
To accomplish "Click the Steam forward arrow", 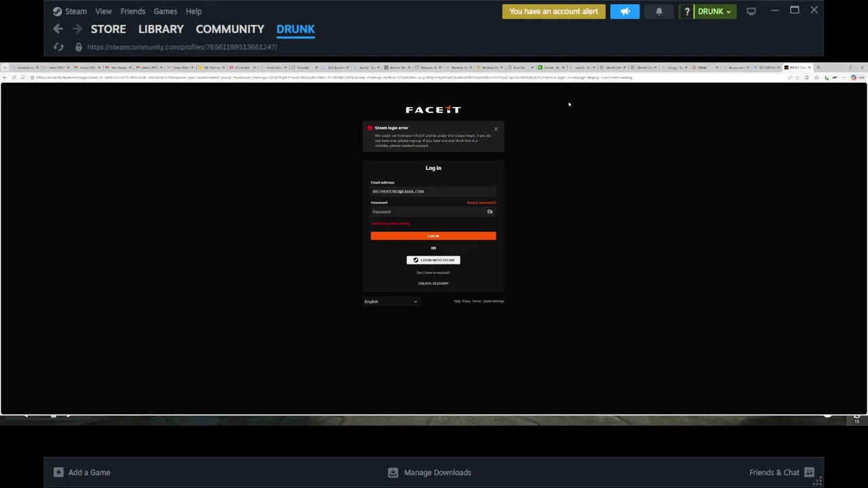I will [x=77, y=29].
